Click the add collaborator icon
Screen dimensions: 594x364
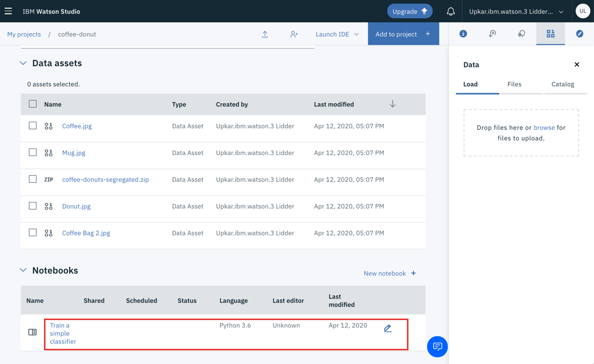(294, 34)
